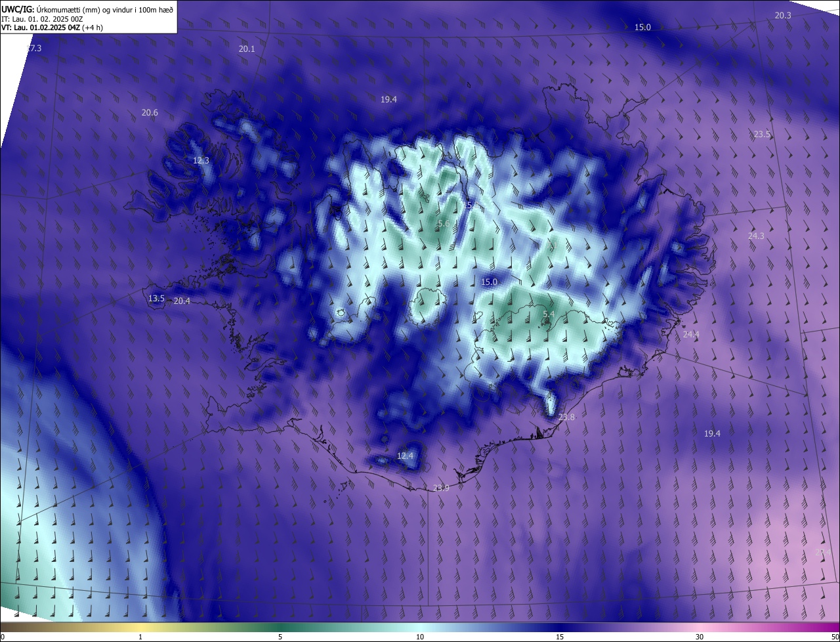Click the 19.4 label southeast of Iceland
Image resolution: width=840 pixels, height=642 pixels.
pyautogui.click(x=712, y=433)
